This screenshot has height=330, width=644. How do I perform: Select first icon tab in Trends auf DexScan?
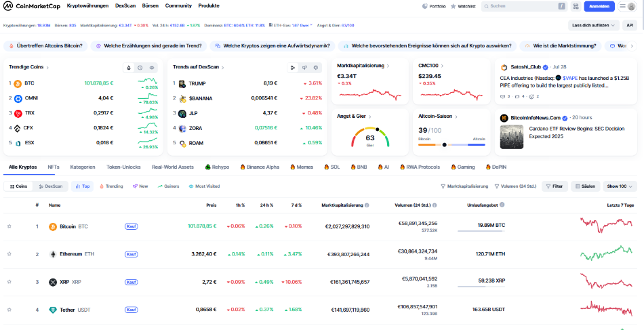coord(293,68)
